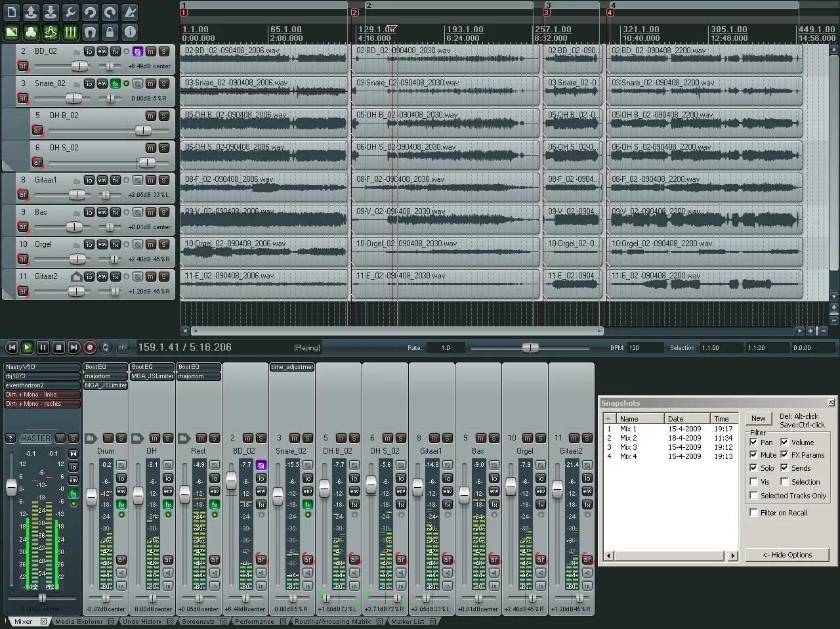The image size is (840, 629).
Task: Toggle the snap magnet icon
Action: pyautogui.click(x=91, y=32)
